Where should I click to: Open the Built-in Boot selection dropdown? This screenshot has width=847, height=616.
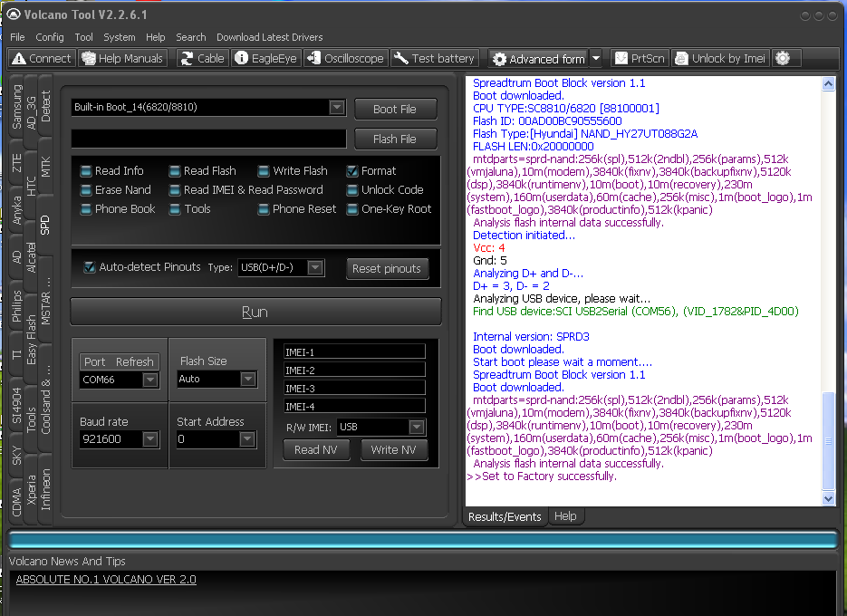click(337, 107)
